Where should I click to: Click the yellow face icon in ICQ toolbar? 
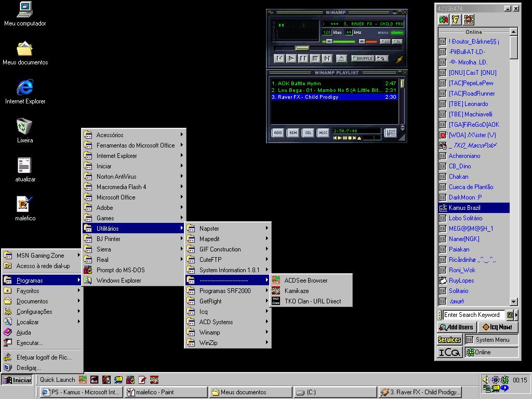pos(456,20)
